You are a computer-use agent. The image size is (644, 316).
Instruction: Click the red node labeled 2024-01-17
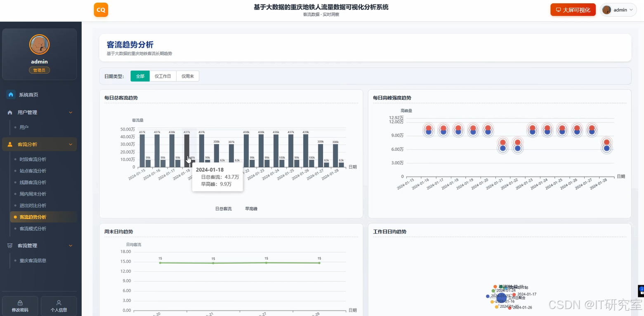click(514, 294)
